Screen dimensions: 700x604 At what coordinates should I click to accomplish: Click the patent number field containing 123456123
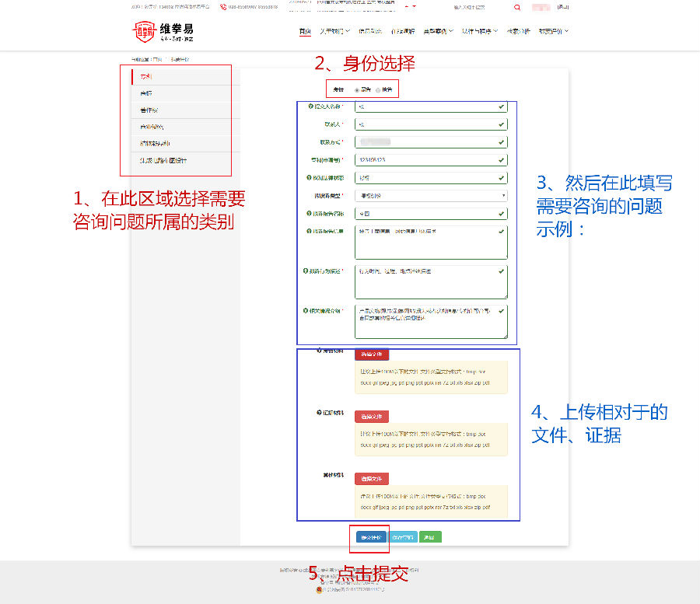[424, 159]
